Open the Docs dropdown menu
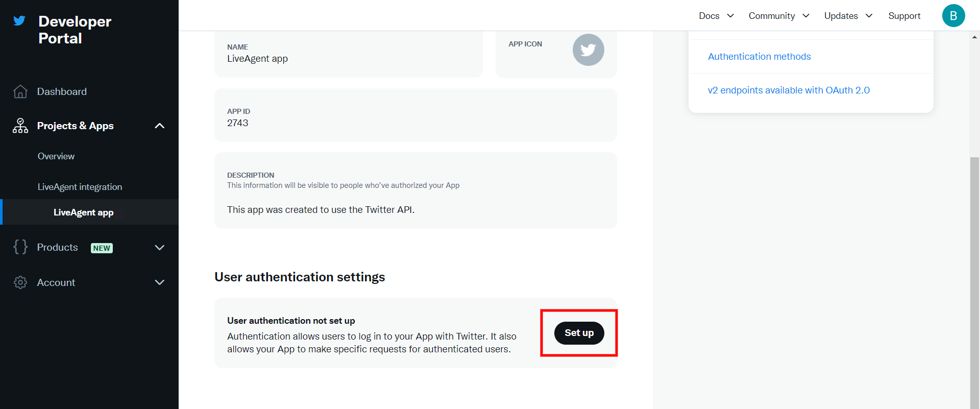Screen dimensions: 980x409 [x=716, y=16]
